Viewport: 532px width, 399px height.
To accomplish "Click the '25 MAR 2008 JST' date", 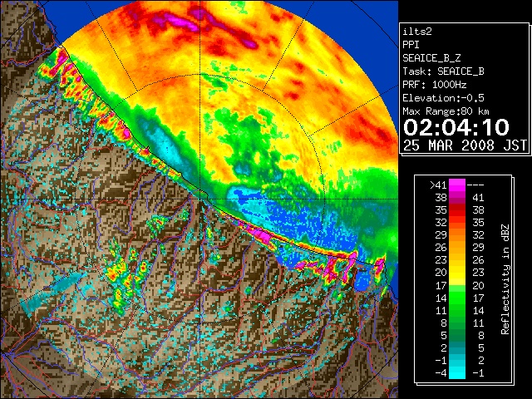I will click(x=465, y=145).
